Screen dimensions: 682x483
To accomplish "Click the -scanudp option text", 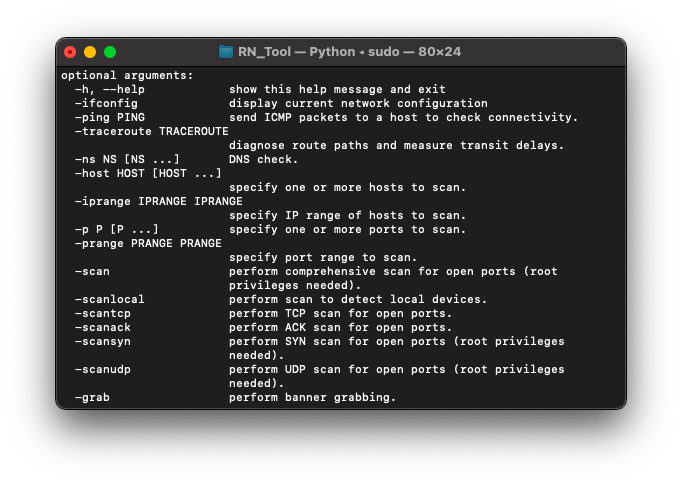I will (x=102, y=369).
